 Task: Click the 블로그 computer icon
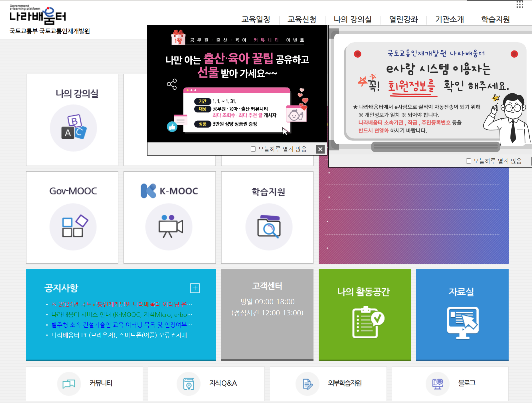point(438,384)
